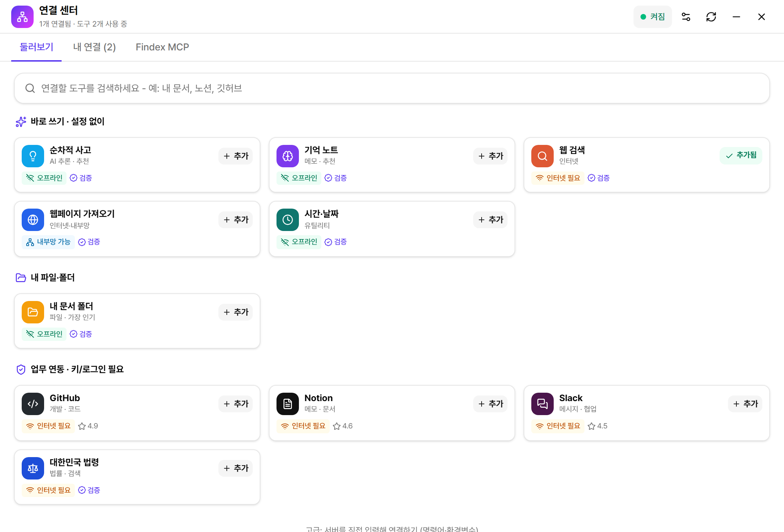Screen dimensions: 784x532
Task: Click the 인터넷·내부망 category text
Action: [70, 225]
